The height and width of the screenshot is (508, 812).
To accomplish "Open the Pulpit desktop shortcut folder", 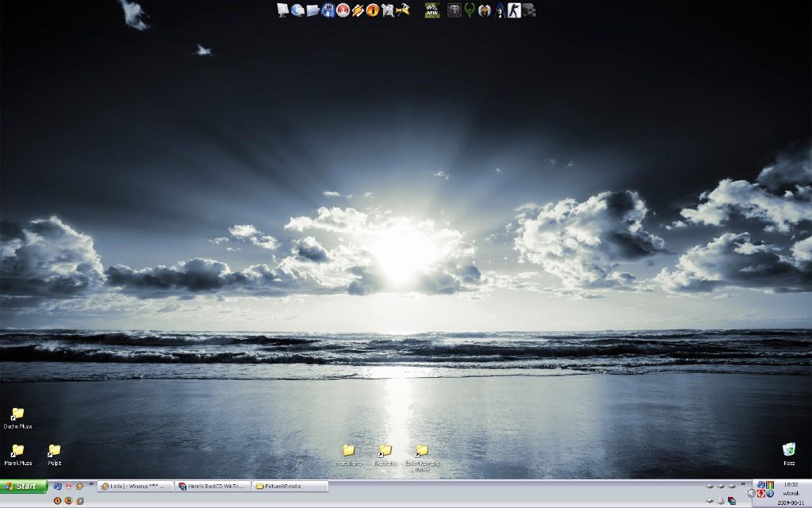I will [54, 451].
